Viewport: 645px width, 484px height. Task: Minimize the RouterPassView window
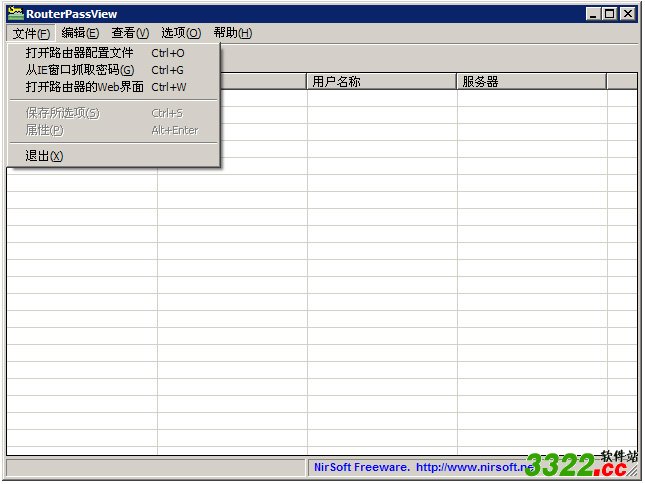click(593, 14)
